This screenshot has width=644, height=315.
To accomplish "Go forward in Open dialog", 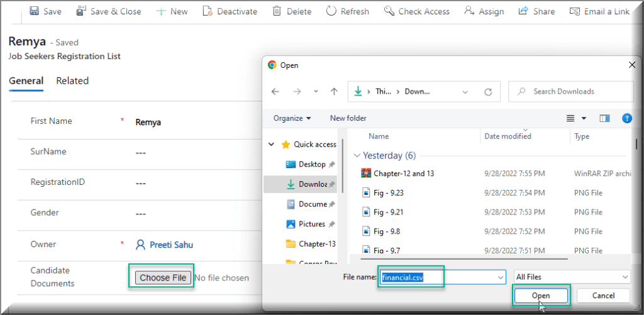I will [x=297, y=92].
